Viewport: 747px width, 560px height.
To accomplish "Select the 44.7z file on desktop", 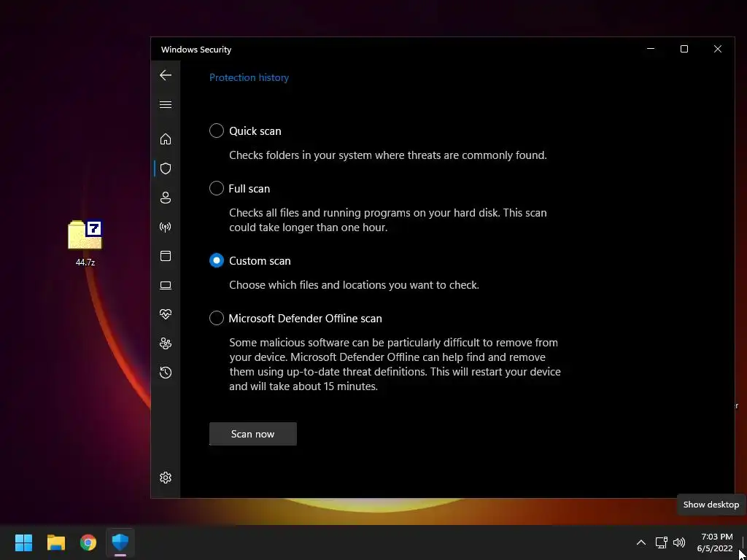I will 85,243.
